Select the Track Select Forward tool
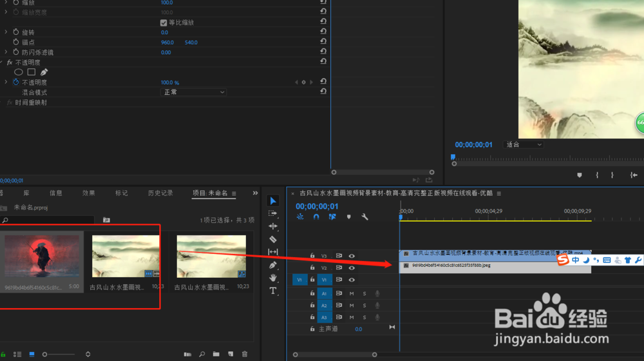Screen dimensions: 644x361 pos(272,213)
